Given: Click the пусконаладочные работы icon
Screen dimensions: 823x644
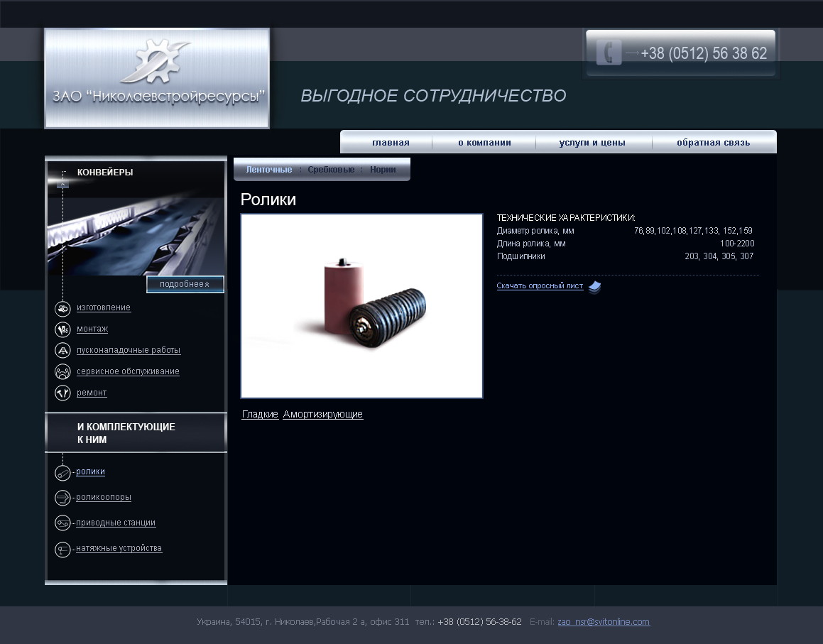Looking at the screenshot, I should 62,351.
